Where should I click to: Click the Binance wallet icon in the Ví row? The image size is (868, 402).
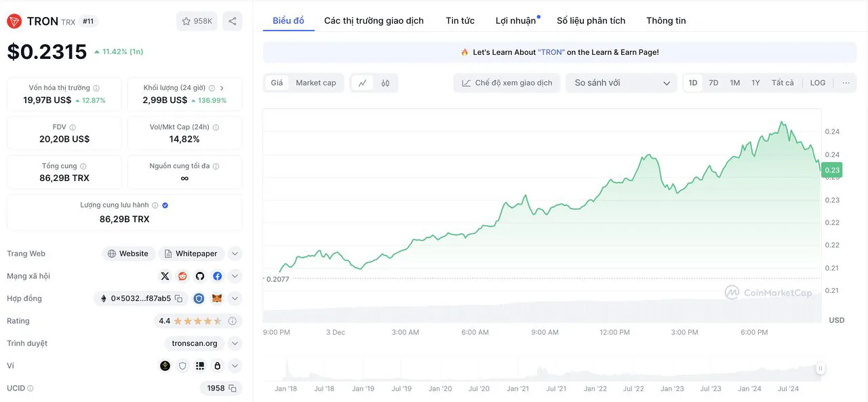coord(165,365)
